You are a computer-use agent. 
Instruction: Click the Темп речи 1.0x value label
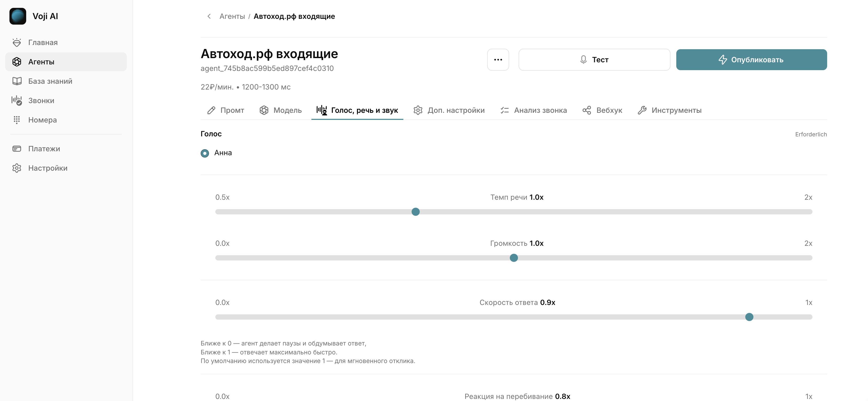tap(517, 197)
